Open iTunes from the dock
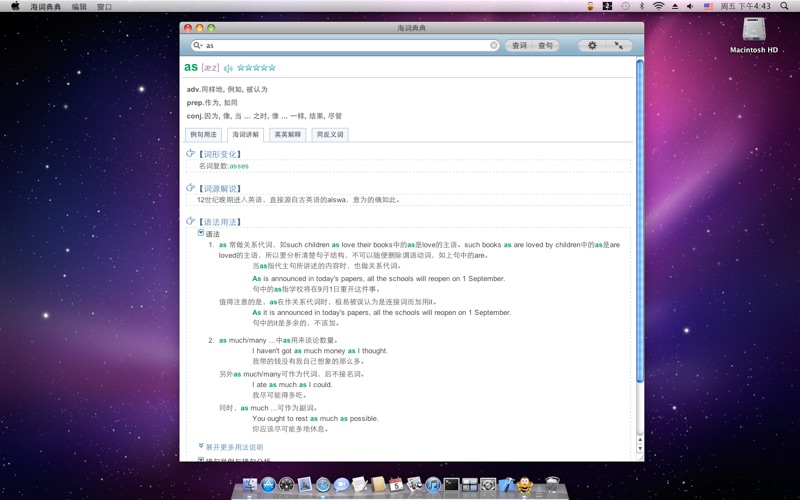This screenshot has height=500, width=800. point(432,485)
